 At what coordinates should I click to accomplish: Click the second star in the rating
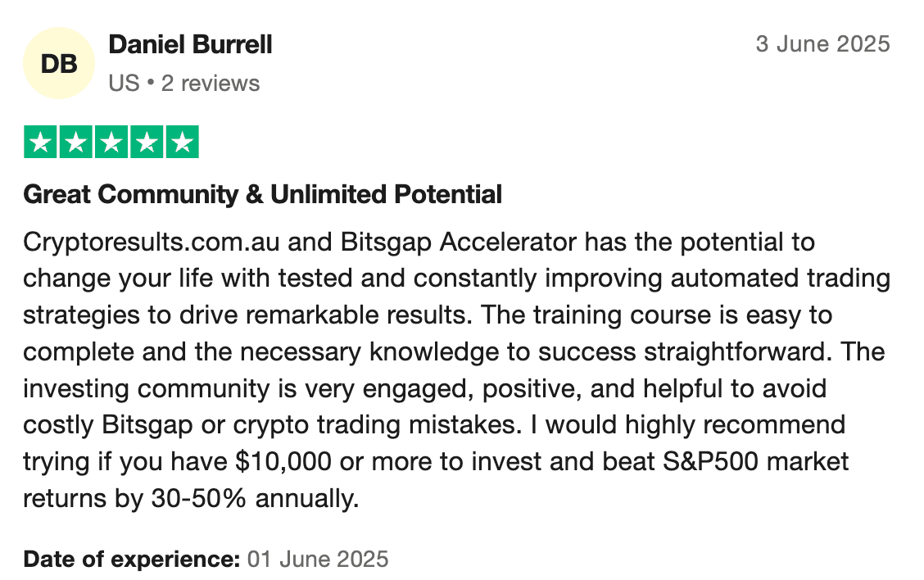[75, 143]
